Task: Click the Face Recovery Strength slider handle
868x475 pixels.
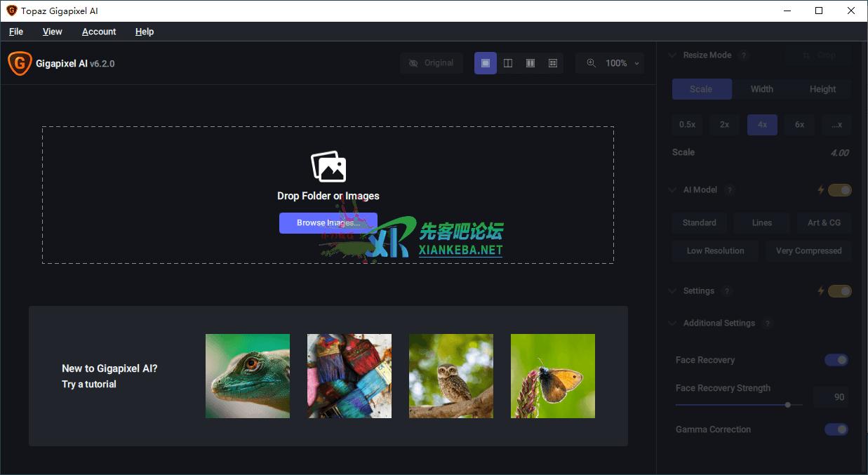Action: 788,405
